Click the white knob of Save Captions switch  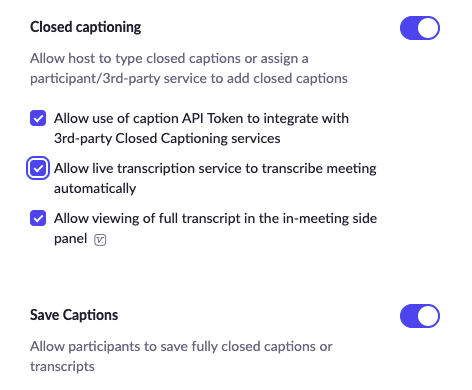point(428,316)
